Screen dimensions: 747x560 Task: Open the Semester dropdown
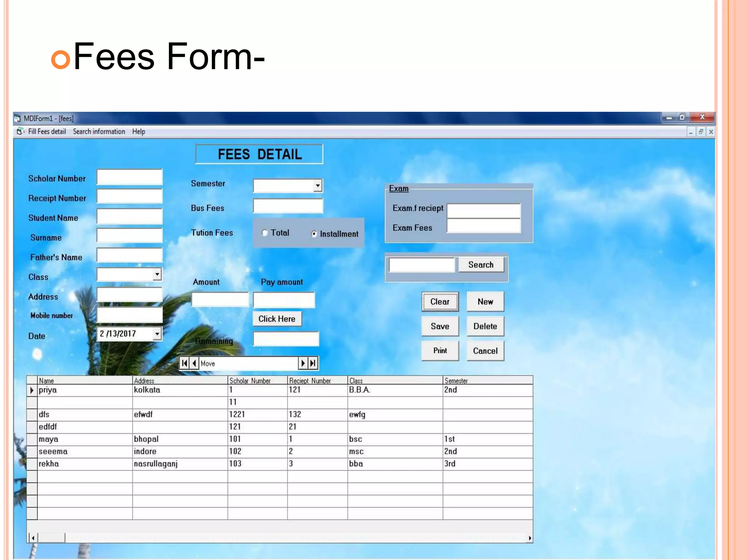pyautogui.click(x=318, y=186)
